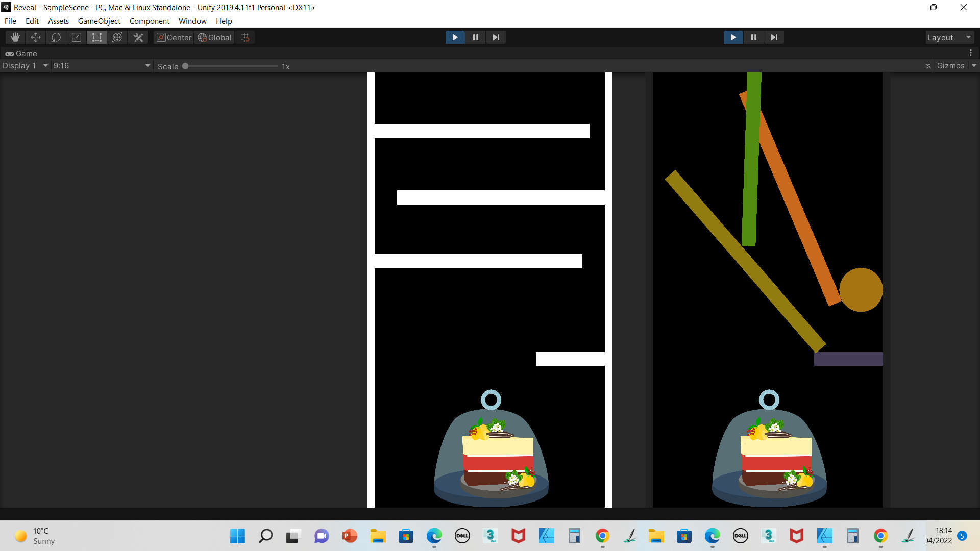Open the GameObject menu
The image size is (980, 551).
(x=99, y=21)
